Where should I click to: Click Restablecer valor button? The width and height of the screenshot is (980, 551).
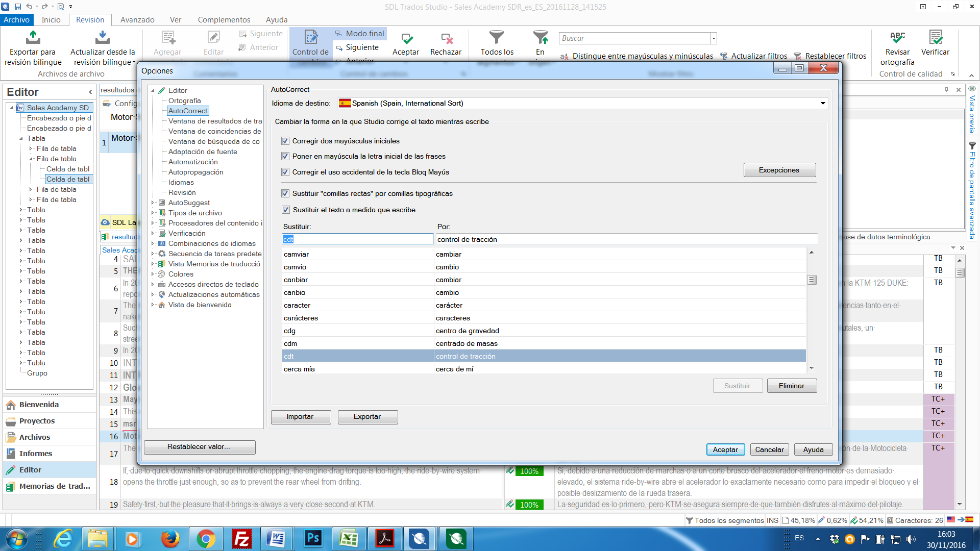200,447
